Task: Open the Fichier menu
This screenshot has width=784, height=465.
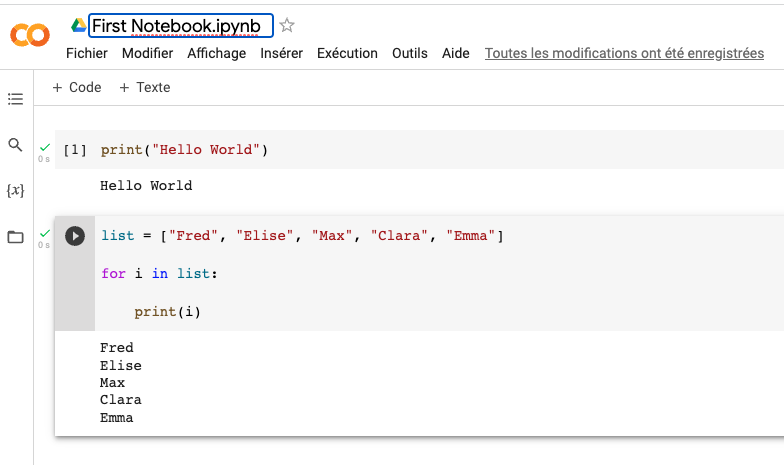Action: click(x=86, y=54)
